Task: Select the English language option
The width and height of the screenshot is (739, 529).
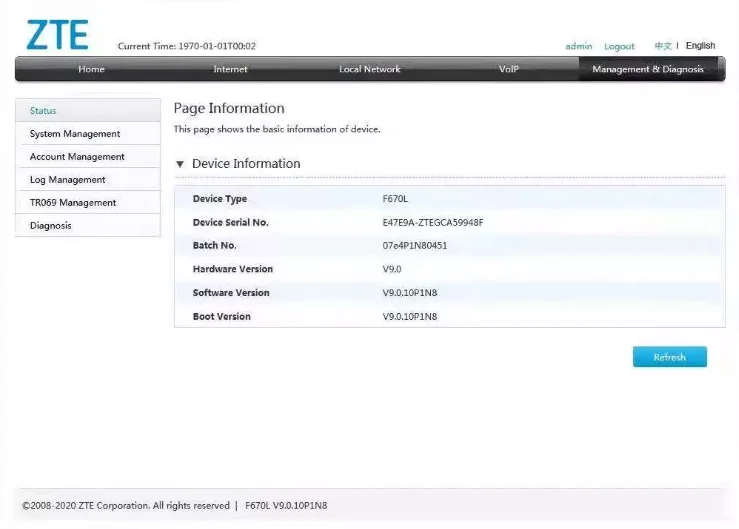Action: point(700,46)
